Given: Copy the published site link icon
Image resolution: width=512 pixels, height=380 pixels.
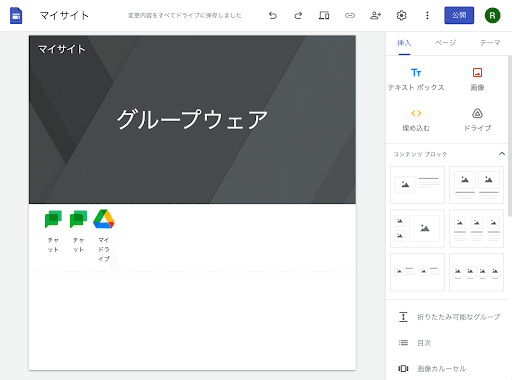Looking at the screenshot, I should click(350, 15).
